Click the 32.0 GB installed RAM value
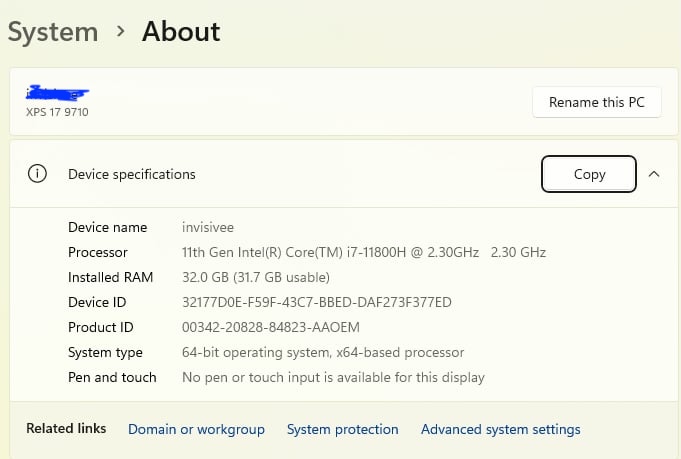The image size is (681, 459). click(255, 277)
